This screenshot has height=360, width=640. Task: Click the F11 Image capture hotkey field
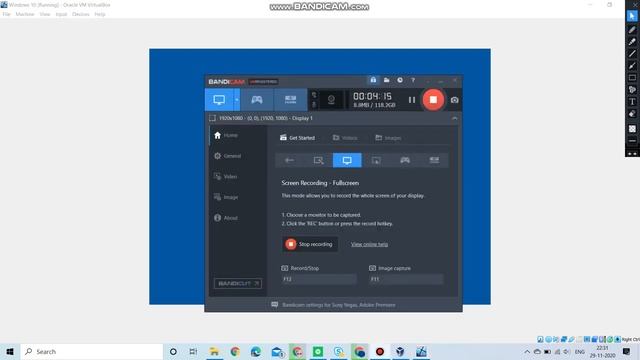(407, 279)
